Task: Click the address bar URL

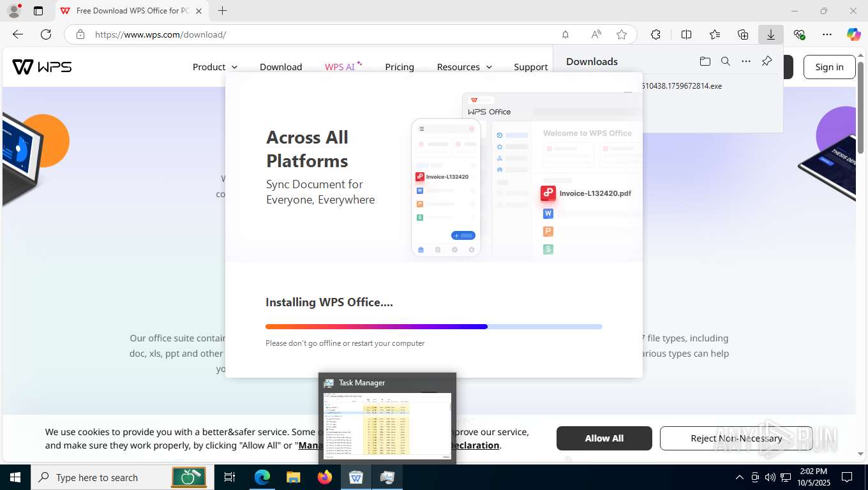Action: [x=161, y=34]
